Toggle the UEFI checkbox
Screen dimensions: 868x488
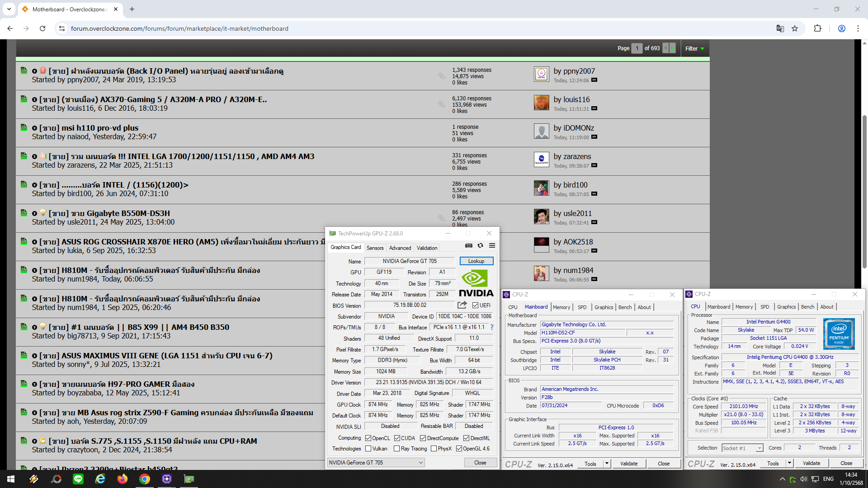475,305
